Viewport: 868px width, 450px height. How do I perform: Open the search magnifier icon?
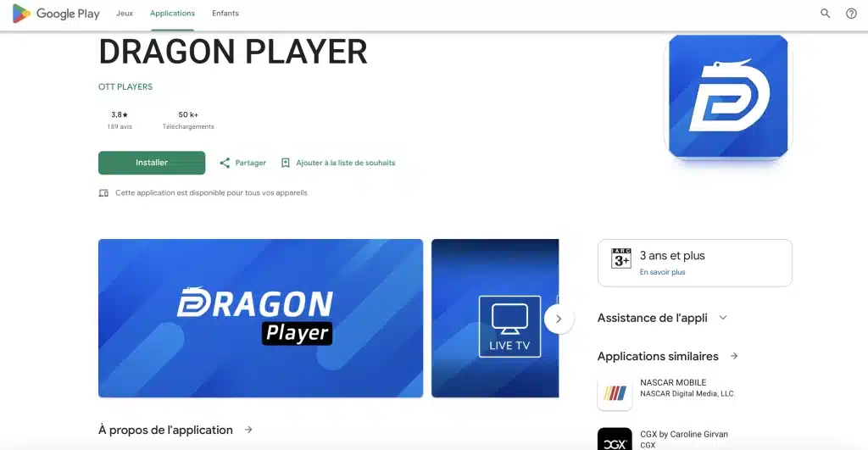(x=825, y=14)
